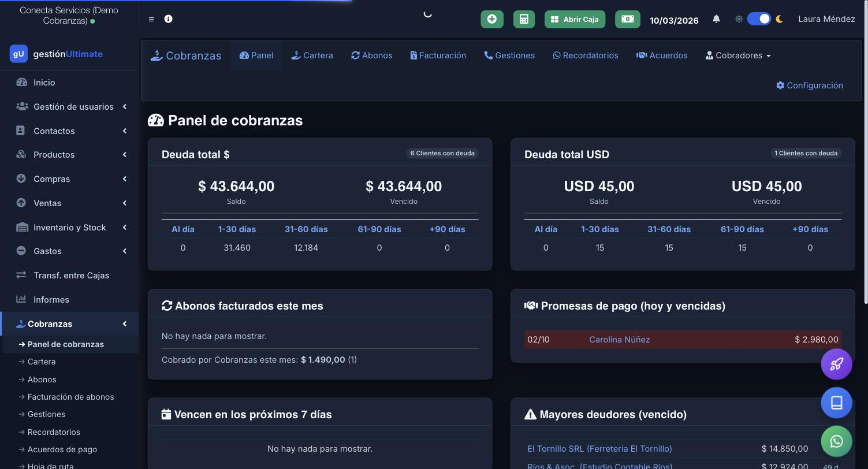The height and width of the screenshot is (469, 868).
Task: Toggle the dark mode switch
Action: (x=759, y=19)
